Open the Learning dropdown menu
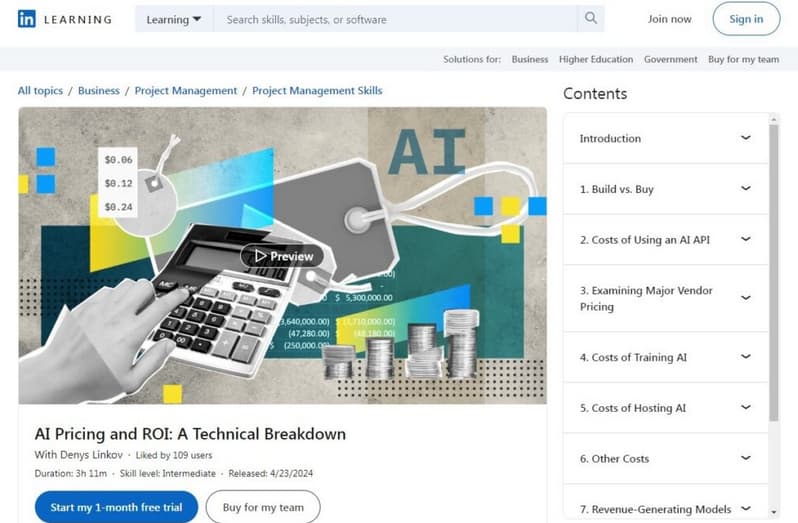Viewport: 798px width, 523px height. point(173,19)
